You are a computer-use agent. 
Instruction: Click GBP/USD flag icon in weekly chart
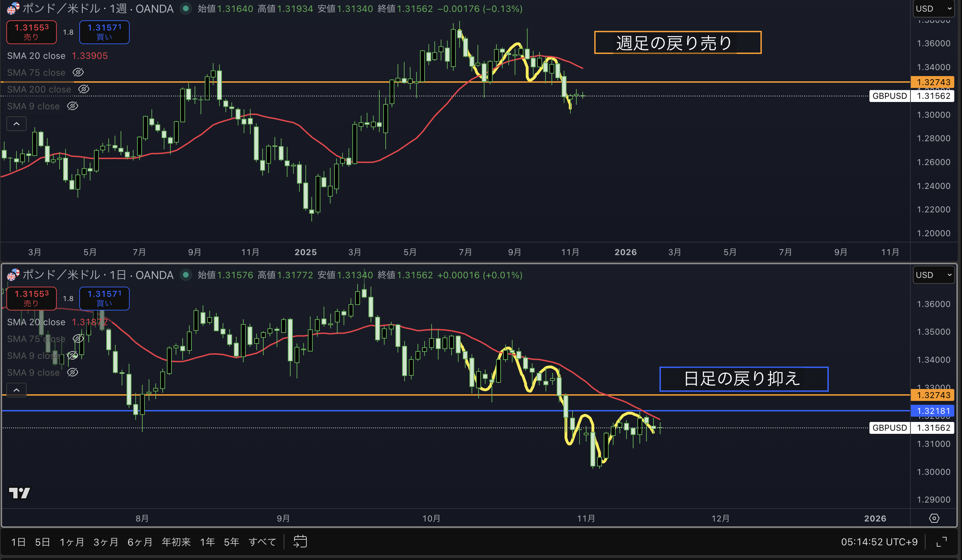[x=13, y=8]
